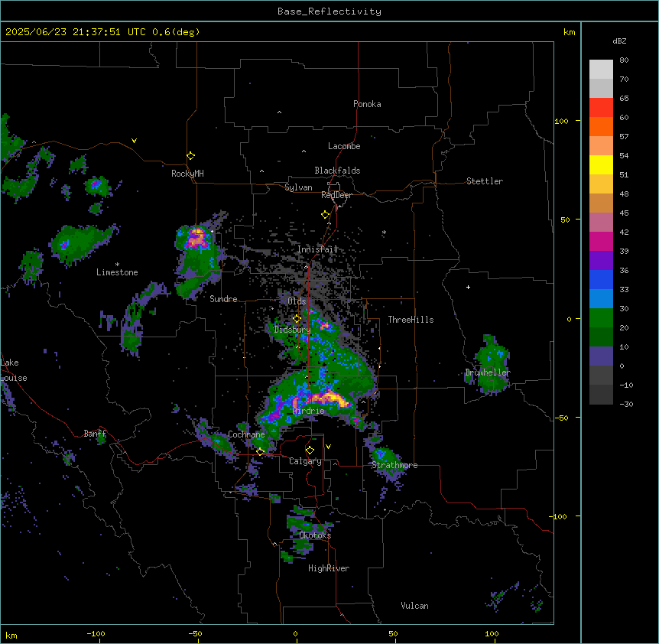Select the blue 33-36 dBZ legend swatch
This screenshot has height=644, width=659.
pyautogui.click(x=601, y=279)
